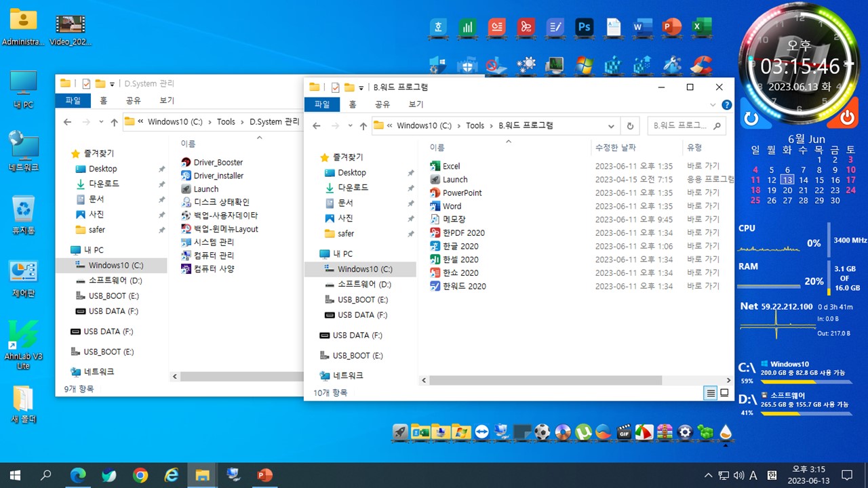Image resolution: width=868 pixels, height=488 pixels.
Task: Click the pin next to Desktop in B.워드 sidebar
Action: 410,173
